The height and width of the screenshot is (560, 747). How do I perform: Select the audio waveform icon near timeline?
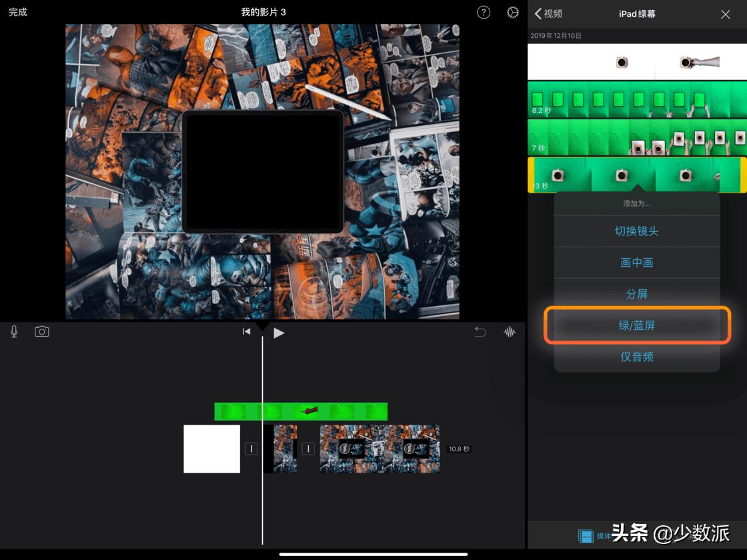point(510,331)
